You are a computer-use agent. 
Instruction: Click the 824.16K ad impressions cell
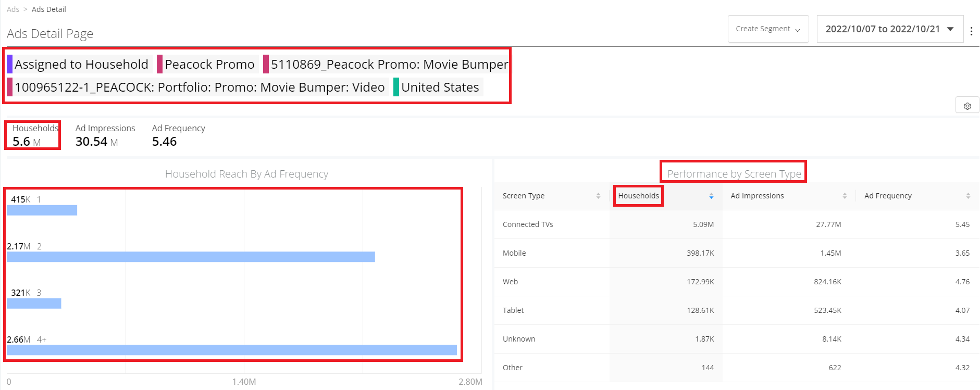827,282
